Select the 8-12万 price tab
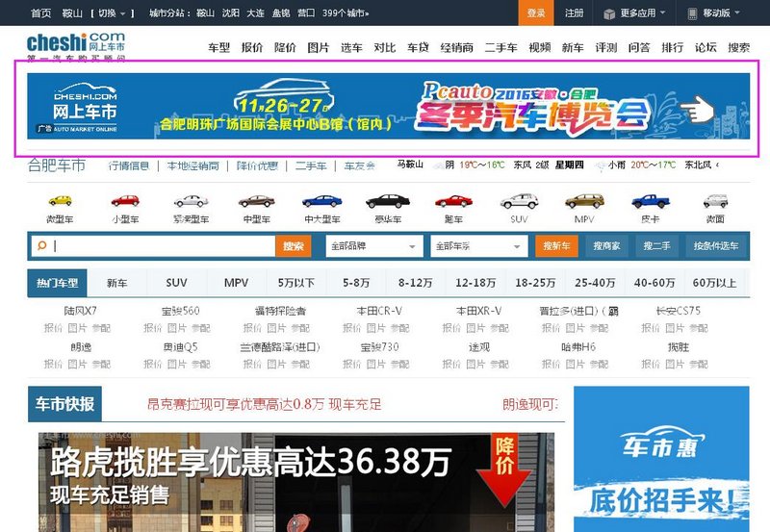Viewport: 770px width, 532px height. click(x=416, y=283)
